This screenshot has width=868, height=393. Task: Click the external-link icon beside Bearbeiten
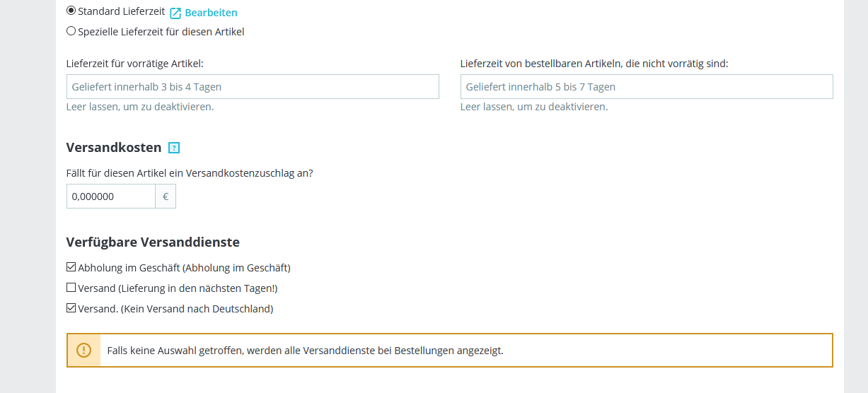click(x=175, y=13)
